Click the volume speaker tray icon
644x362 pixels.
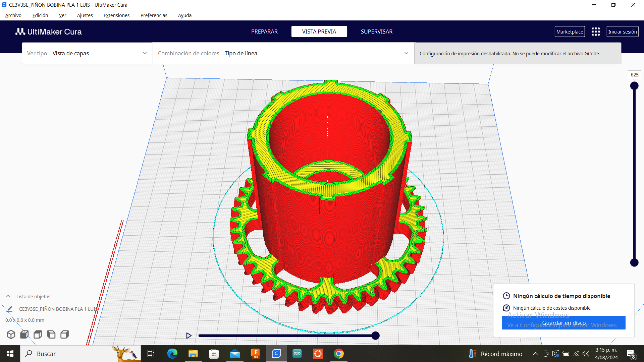(586, 354)
